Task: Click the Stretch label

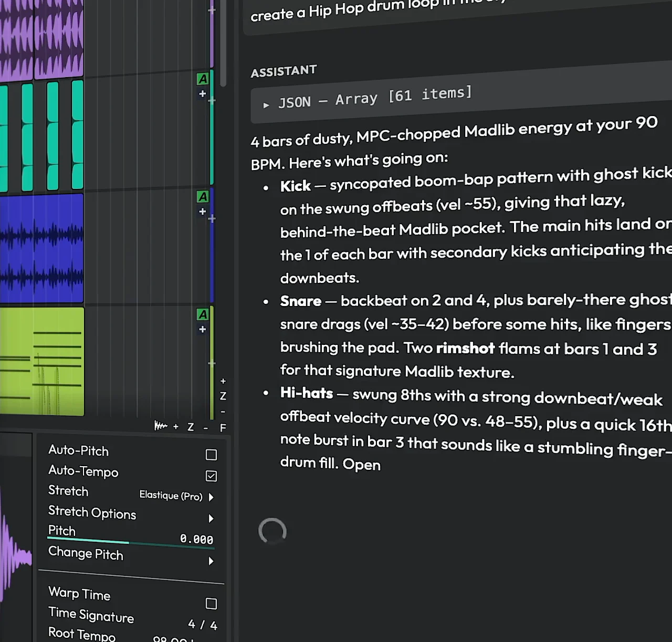Action: tap(68, 491)
